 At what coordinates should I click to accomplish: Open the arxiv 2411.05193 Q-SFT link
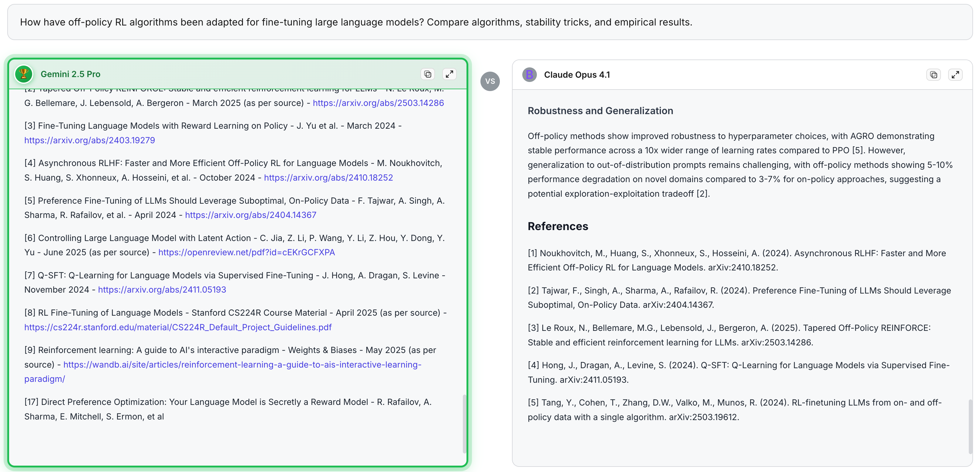coord(162,290)
